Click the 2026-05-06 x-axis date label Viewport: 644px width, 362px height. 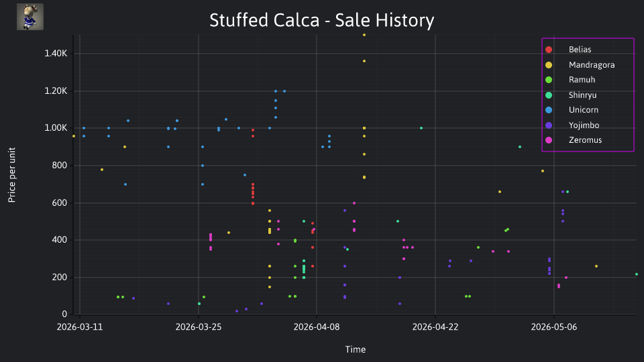click(x=554, y=326)
